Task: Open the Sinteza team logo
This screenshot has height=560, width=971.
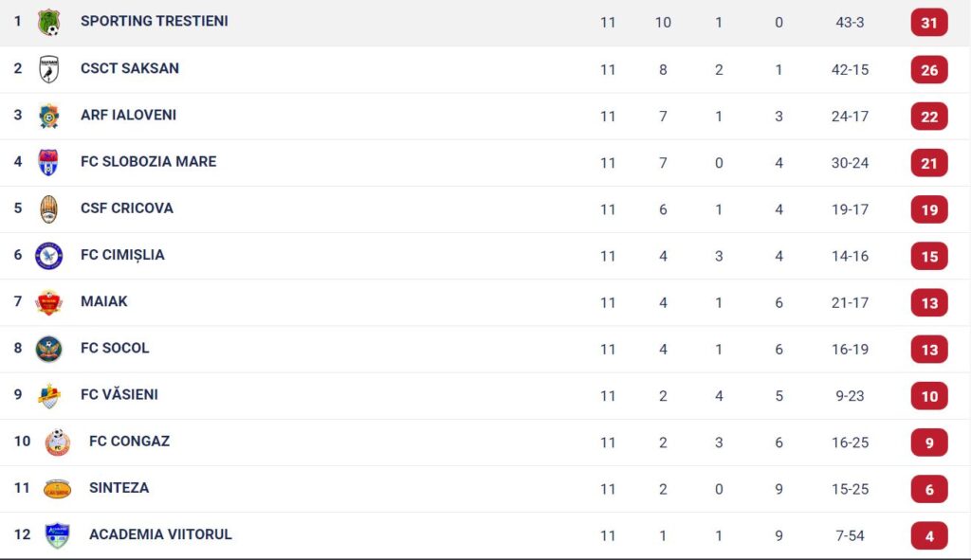Action: 57,489
